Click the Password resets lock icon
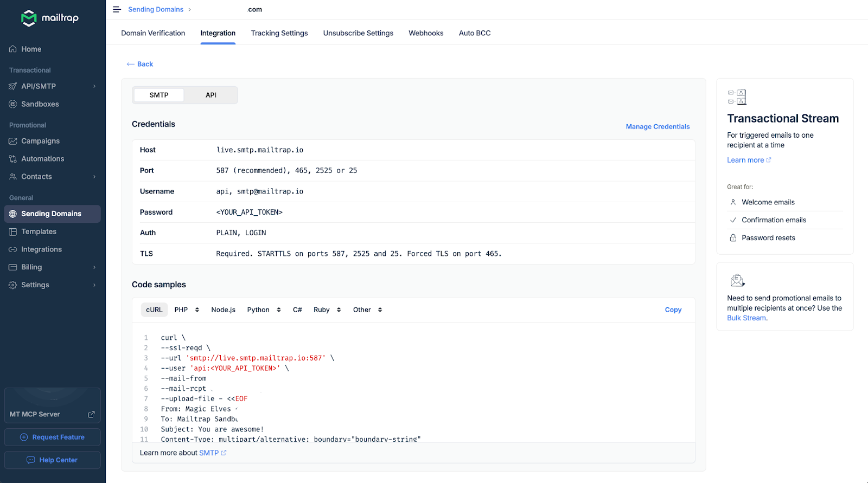This screenshot has height=483, width=868. 733,238
